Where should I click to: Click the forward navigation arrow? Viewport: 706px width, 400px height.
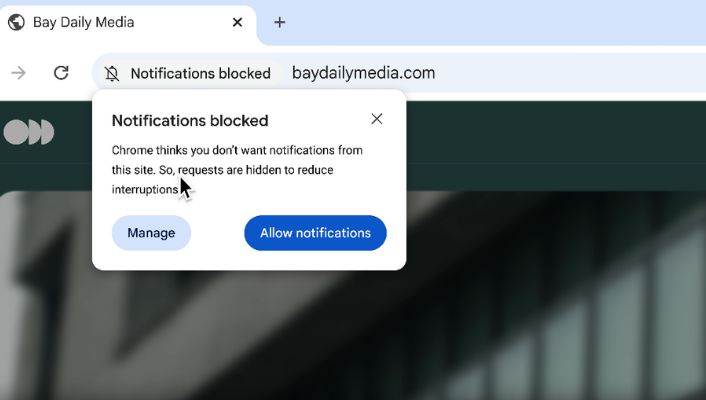pyautogui.click(x=18, y=73)
